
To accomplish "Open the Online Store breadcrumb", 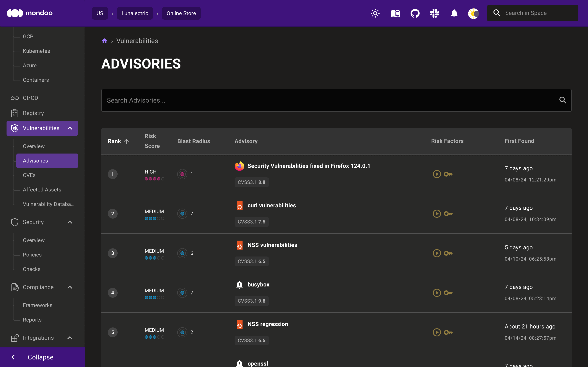I will pyautogui.click(x=181, y=13).
